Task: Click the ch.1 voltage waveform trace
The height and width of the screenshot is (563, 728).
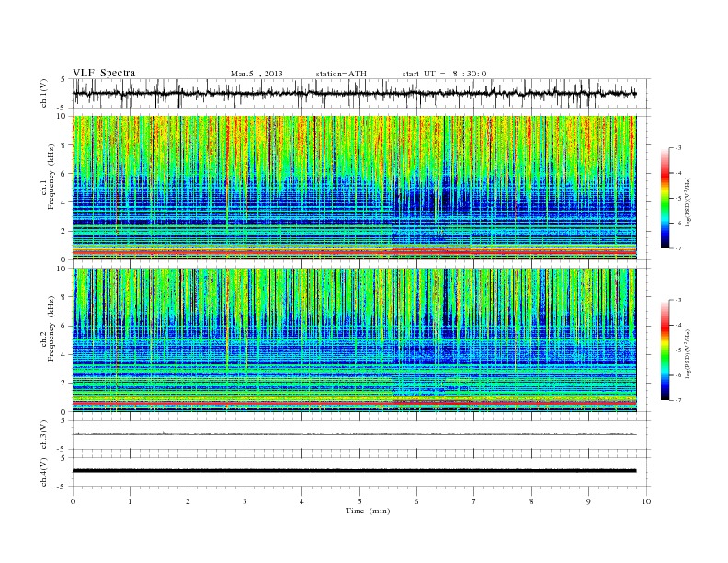Action: click(354, 93)
